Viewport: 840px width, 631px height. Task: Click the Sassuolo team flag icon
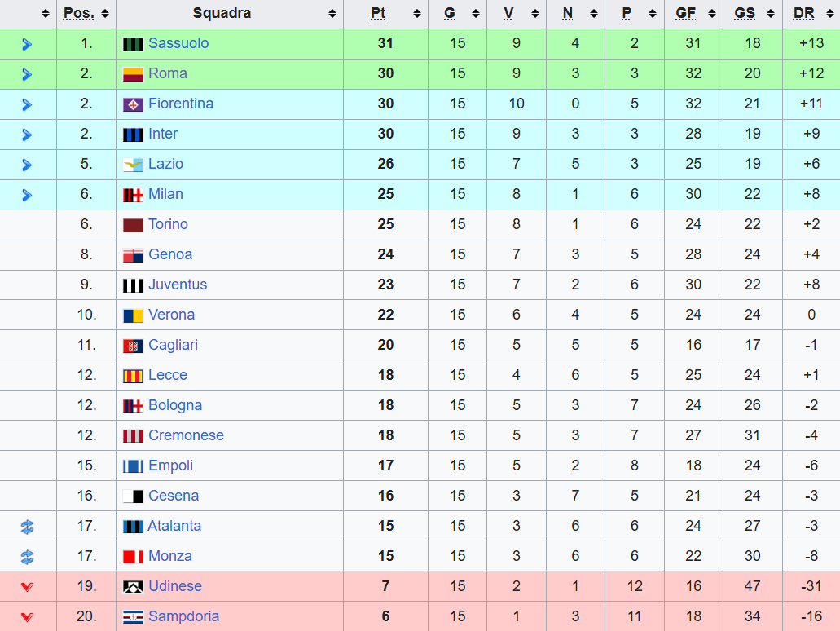pyautogui.click(x=133, y=44)
